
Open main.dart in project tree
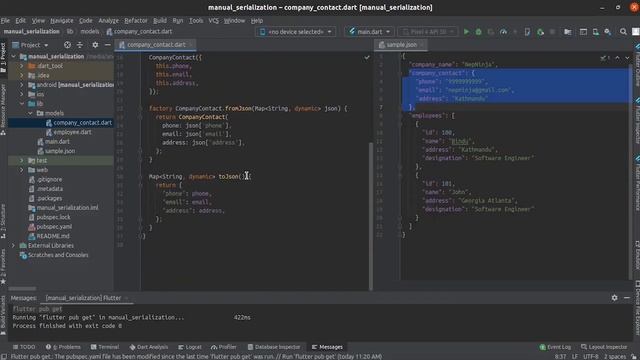(x=57, y=142)
